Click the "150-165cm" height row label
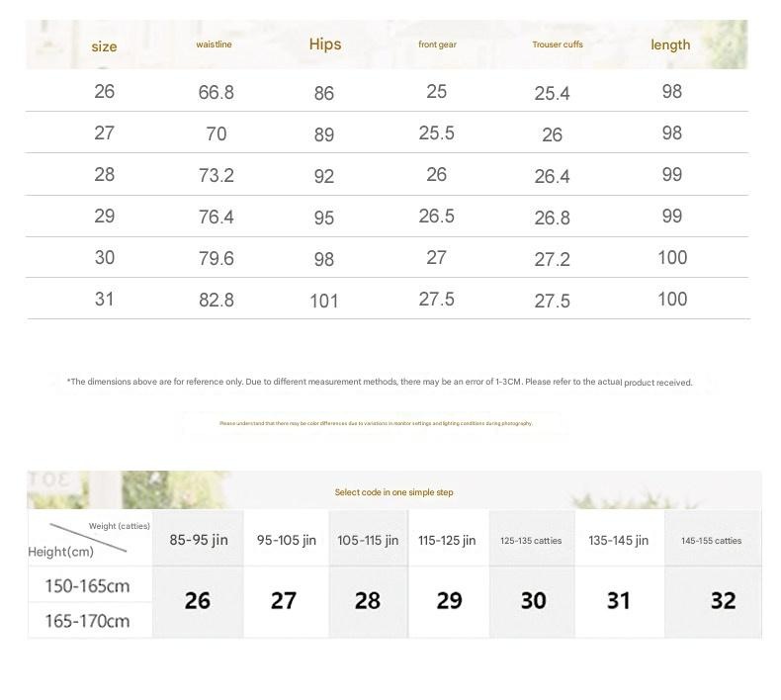The width and height of the screenshot is (781, 700). point(87,586)
